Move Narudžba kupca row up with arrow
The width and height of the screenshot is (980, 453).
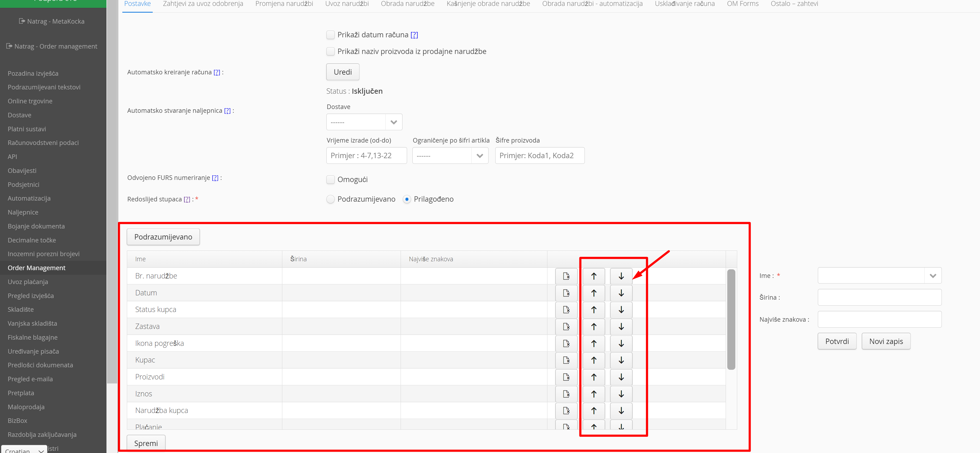(x=593, y=410)
